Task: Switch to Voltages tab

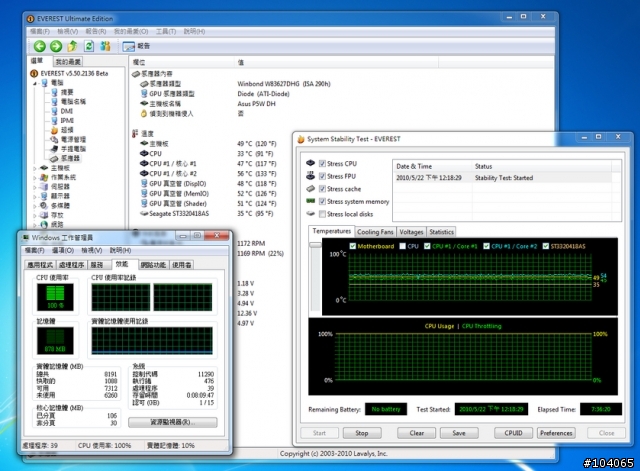Action: pyautogui.click(x=411, y=232)
